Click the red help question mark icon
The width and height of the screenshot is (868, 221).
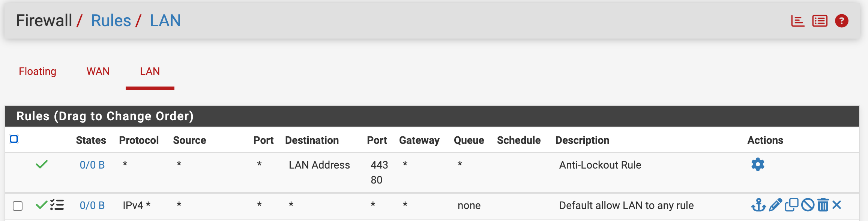coord(842,21)
